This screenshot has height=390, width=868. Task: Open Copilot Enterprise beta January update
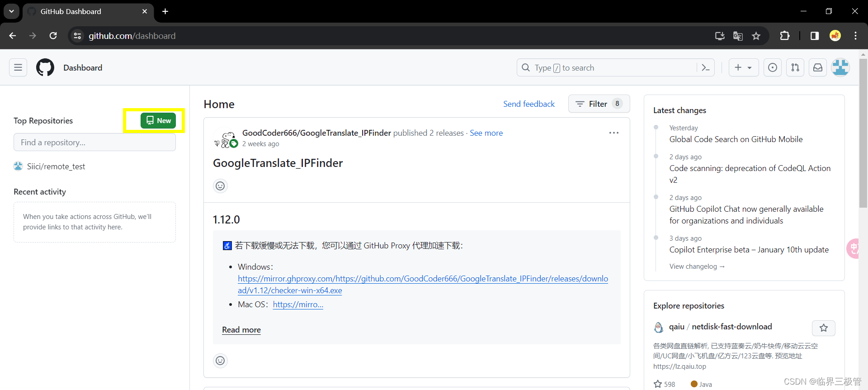coord(749,249)
